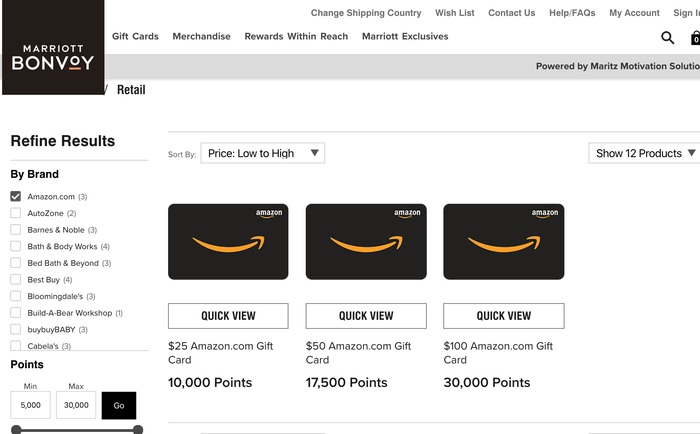Screen dimensions: 700x434
Task: Open the $50 Amazon gift card image
Action: point(366,242)
